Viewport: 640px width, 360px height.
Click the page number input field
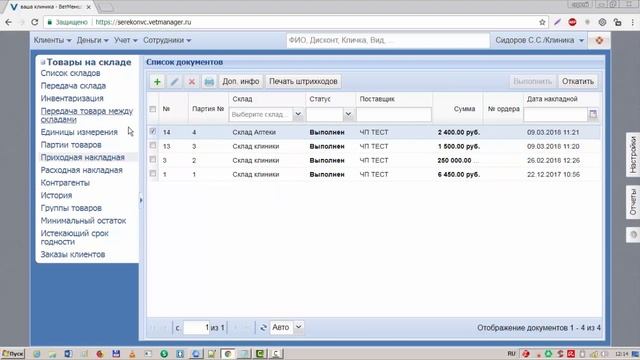point(197,327)
